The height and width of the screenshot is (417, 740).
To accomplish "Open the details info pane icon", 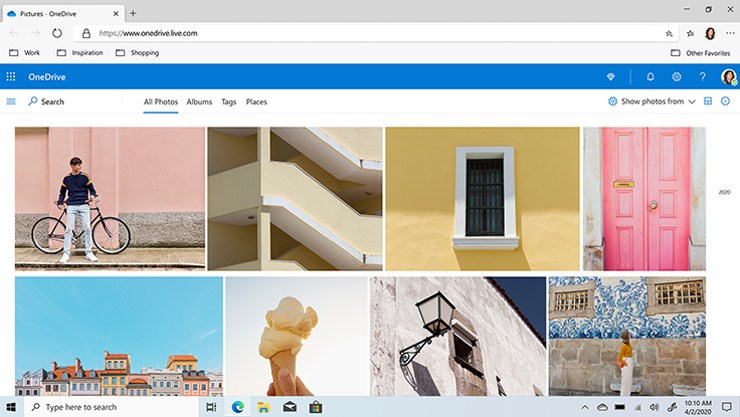I will pyautogui.click(x=725, y=101).
